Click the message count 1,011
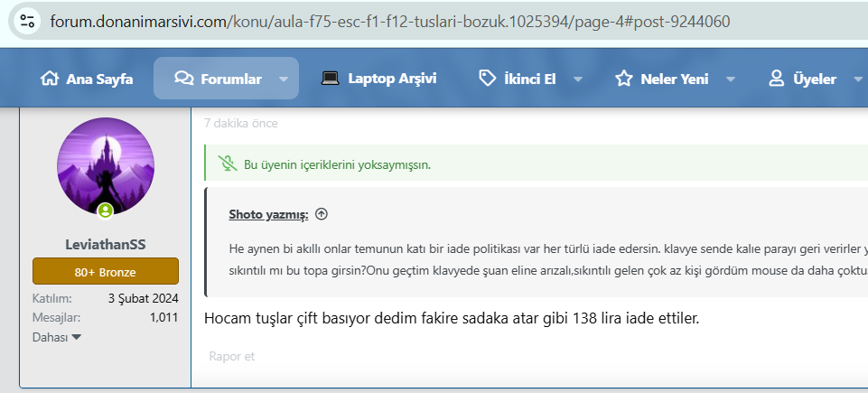This screenshot has height=393, width=868. click(163, 318)
